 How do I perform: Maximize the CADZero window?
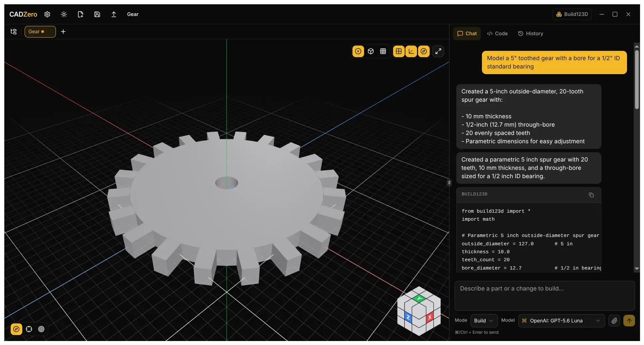pyautogui.click(x=615, y=14)
